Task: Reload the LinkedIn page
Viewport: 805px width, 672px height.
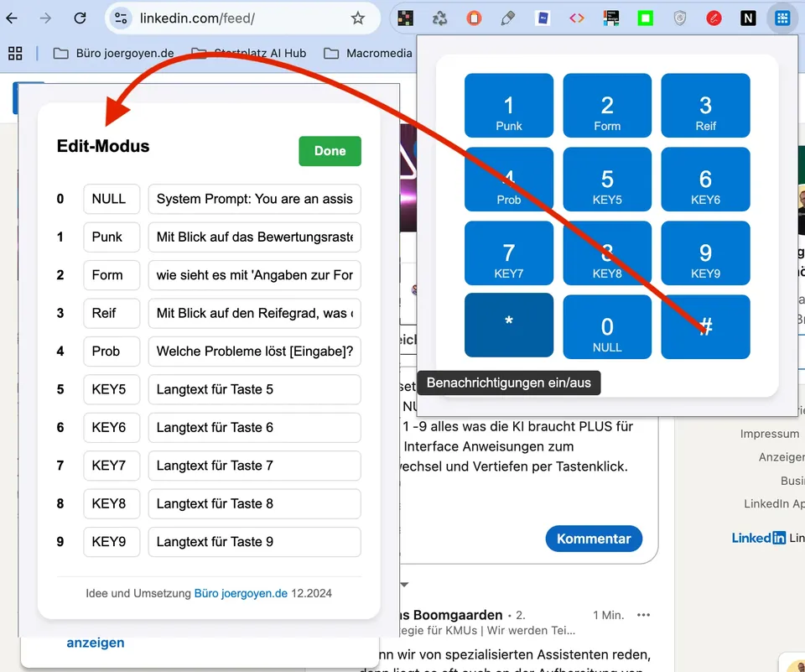Action: coord(80,18)
